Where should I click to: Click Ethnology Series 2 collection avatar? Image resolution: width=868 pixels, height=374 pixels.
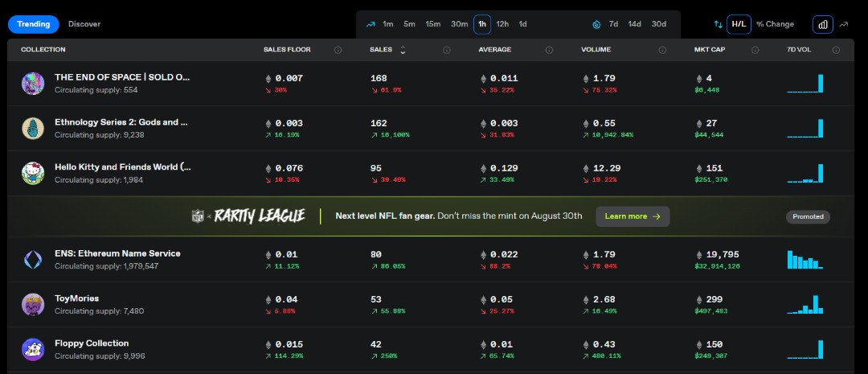pos(33,128)
